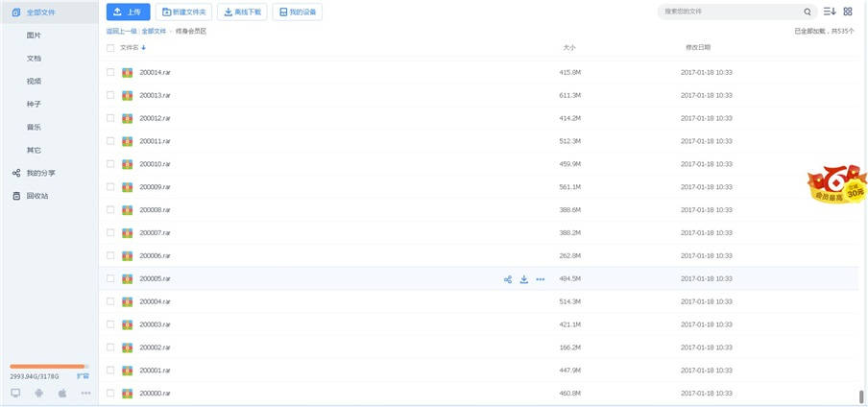This screenshot has height=407, width=868.
Task: Select the checkbox for 200002.rar
Action: pos(110,347)
